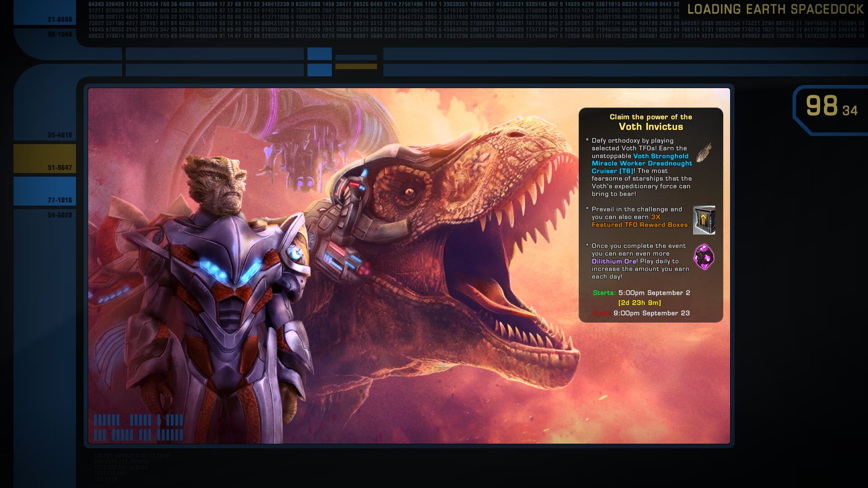Click the Voth Invictus event title

pyautogui.click(x=651, y=127)
